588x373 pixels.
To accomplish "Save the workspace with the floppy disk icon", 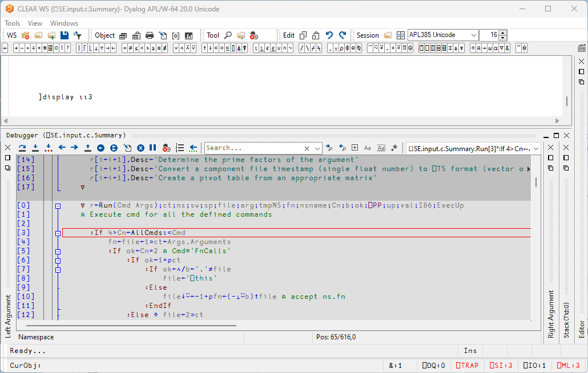I will pyautogui.click(x=65, y=35).
